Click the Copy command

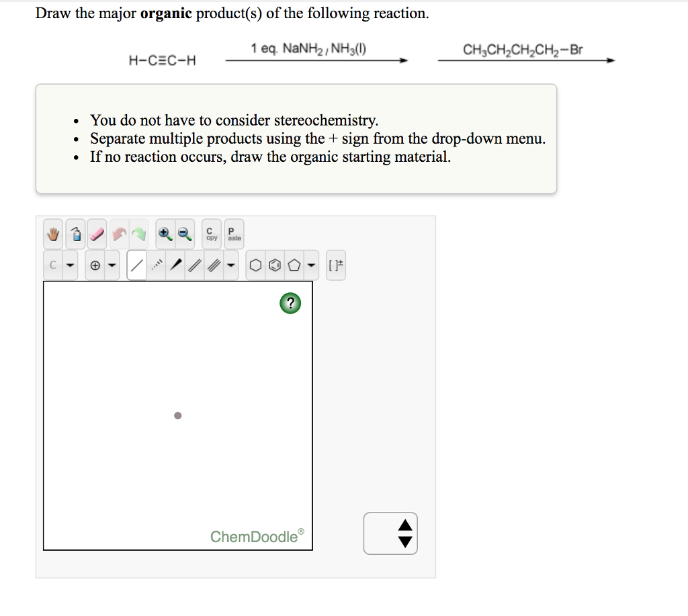[210, 233]
